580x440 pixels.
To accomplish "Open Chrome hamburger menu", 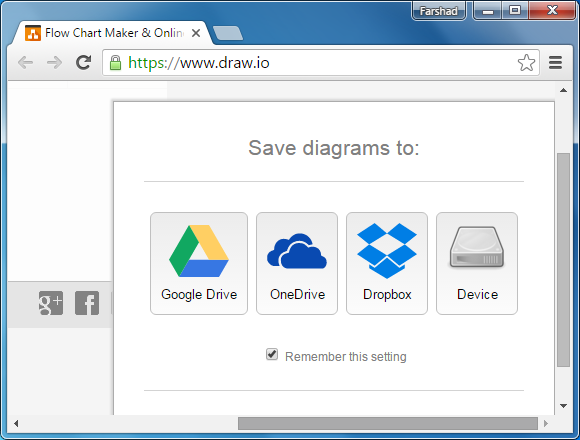I will (555, 62).
